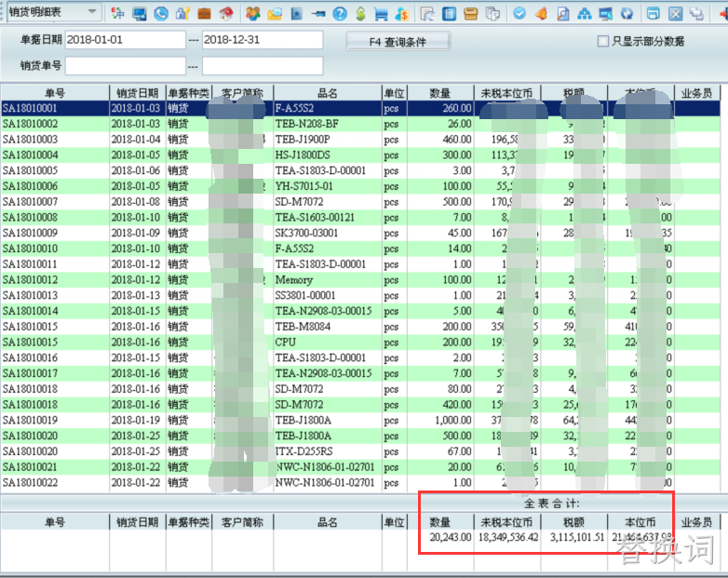Screen dimensions: 728x578
Task: Open the group of people icon
Action: tap(253, 14)
